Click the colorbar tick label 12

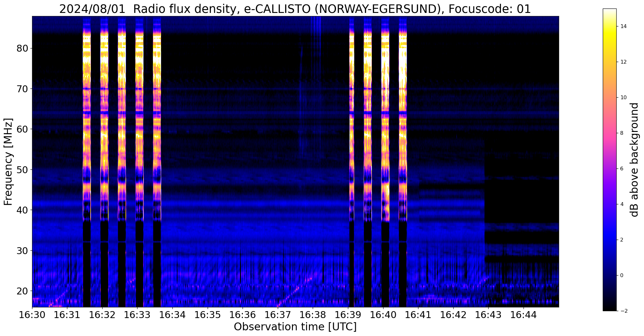coord(623,62)
